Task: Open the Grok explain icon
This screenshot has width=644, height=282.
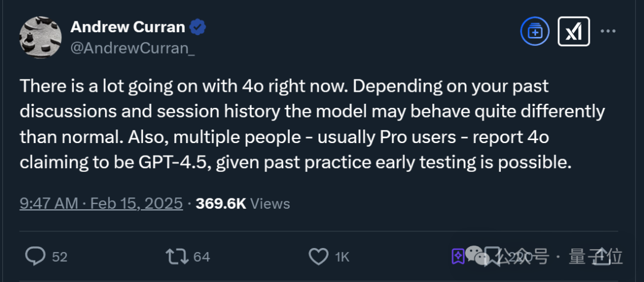Action: (574, 32)
